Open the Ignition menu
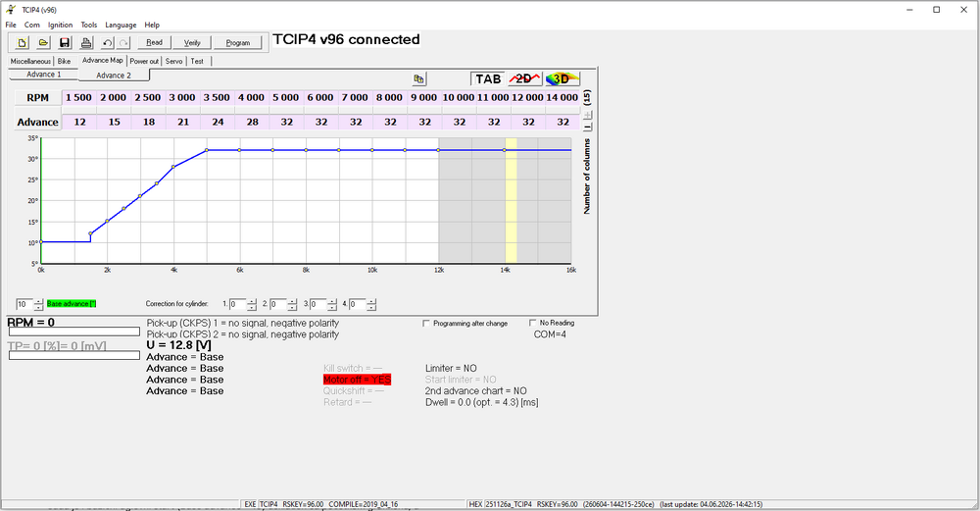Screen dimensions: 980x511 (x=60, y=26)
